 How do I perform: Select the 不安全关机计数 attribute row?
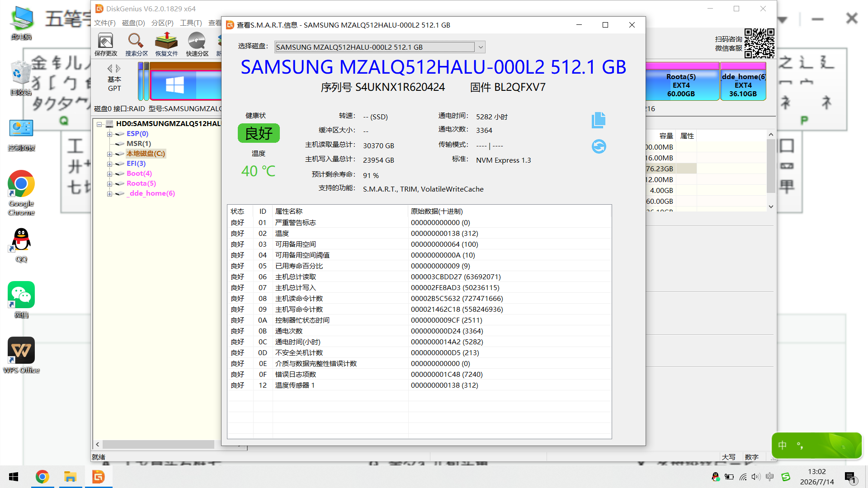[419, 353]
